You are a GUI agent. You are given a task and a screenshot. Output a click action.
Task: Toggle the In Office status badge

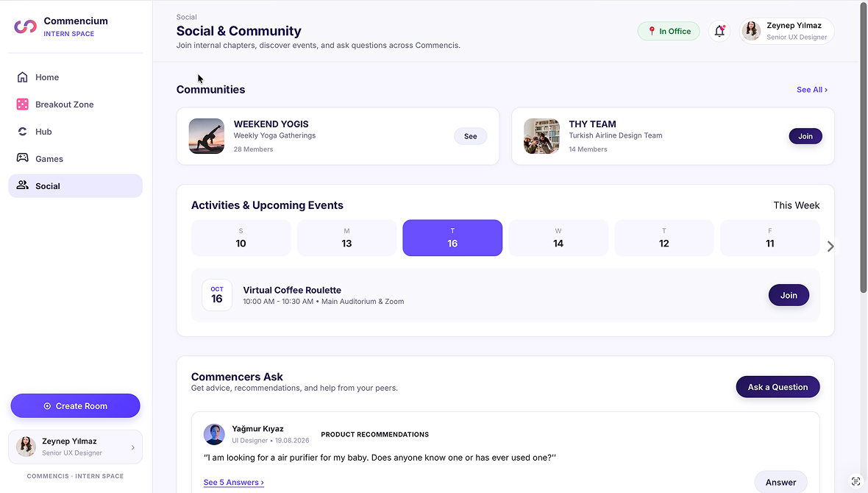point(669,31)
